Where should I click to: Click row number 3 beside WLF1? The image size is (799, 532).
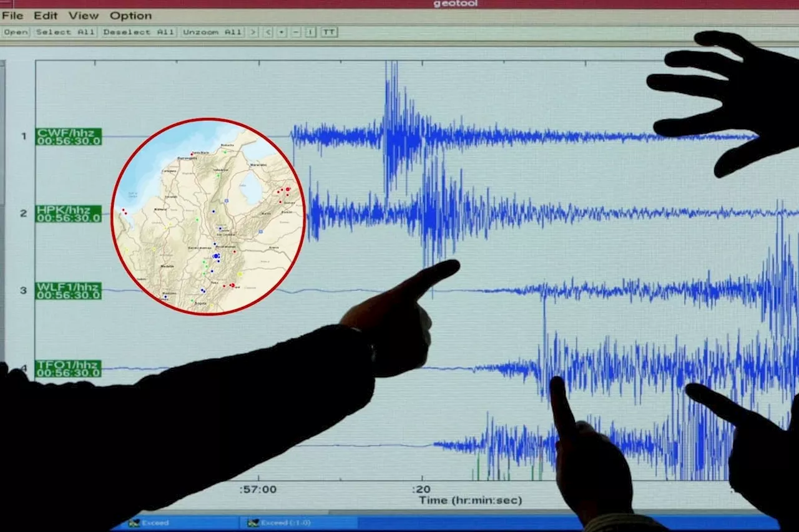[x=24, y=290]
